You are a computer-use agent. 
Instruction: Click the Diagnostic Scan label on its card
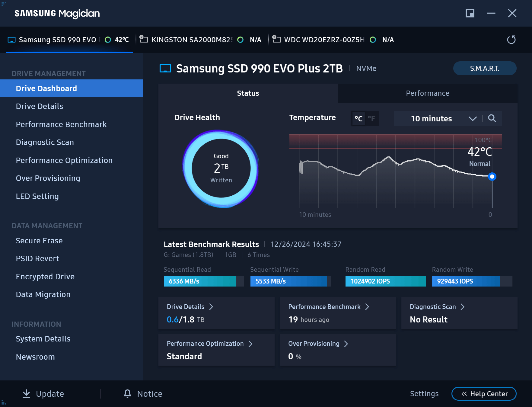click(x=433, y=307)
